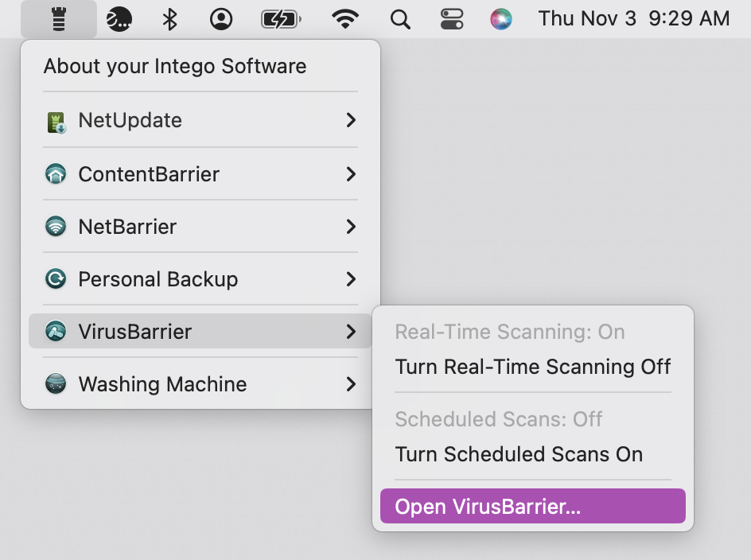Click the VirusBarrier microscope icon
This screenshot has width=751, height=560.
[56, 331]
